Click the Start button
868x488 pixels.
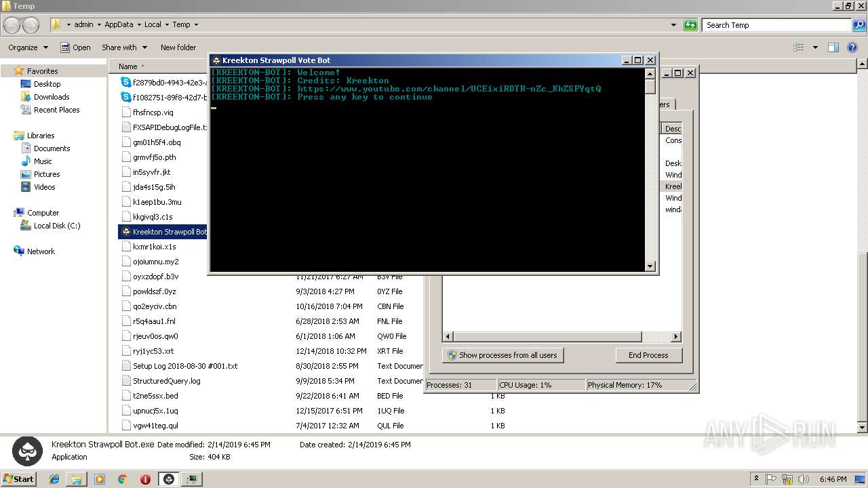[x=19, y=479]
